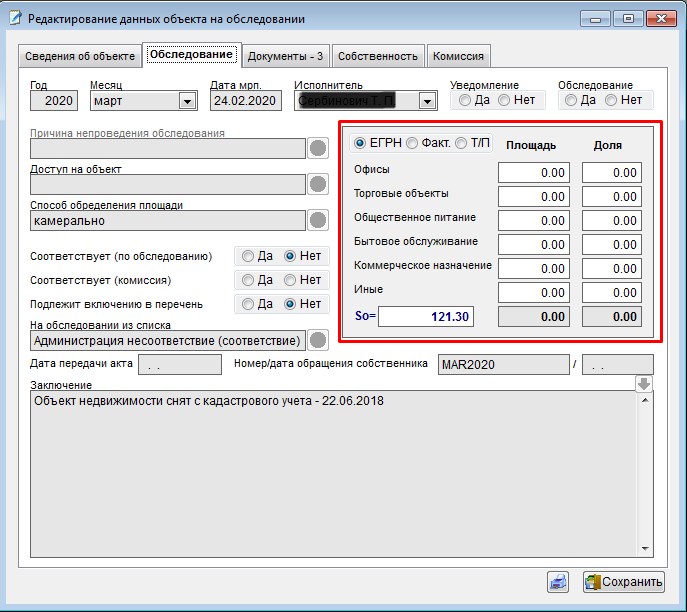This screenshot has width=687, height=612.
Task: Expand the Исполнитель dropdown arrow
Action: [x=427, y=101]
